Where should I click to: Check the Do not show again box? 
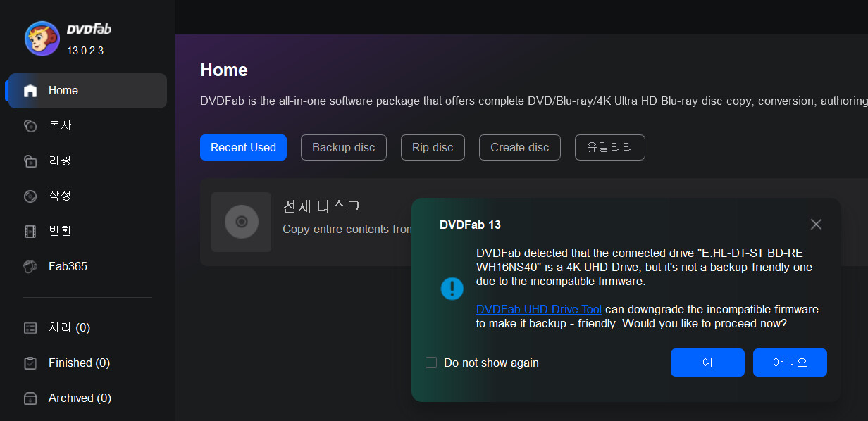pos(431,363)
